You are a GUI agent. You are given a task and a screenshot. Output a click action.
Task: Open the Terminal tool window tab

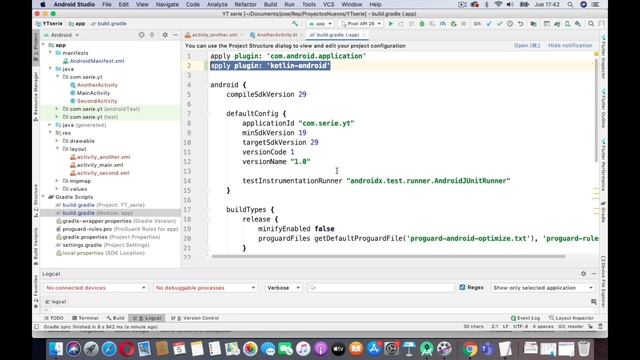[x=85, y=318]
